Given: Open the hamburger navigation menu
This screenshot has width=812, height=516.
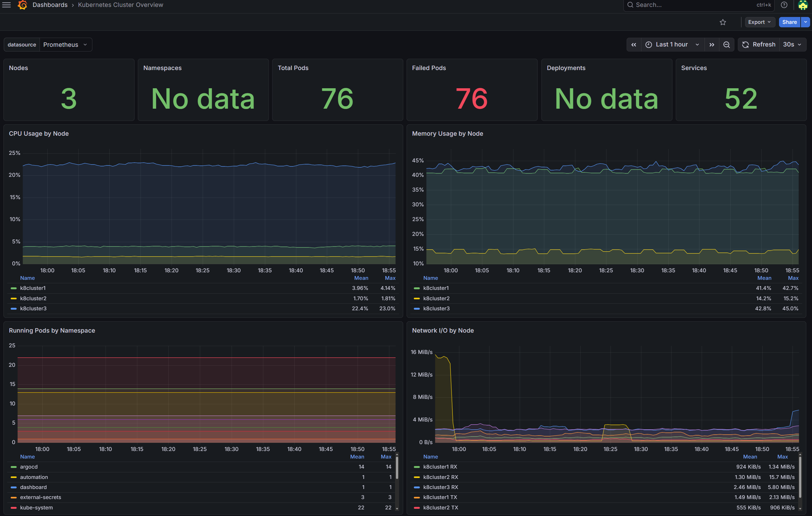Looking at the screenshot, I should click(6, 5).
